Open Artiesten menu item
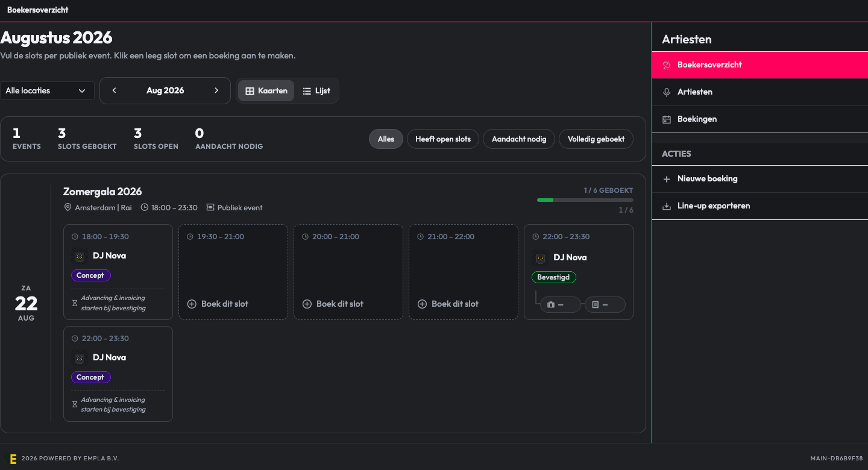This screenshot has height=470, width=868. coord(759,92)
